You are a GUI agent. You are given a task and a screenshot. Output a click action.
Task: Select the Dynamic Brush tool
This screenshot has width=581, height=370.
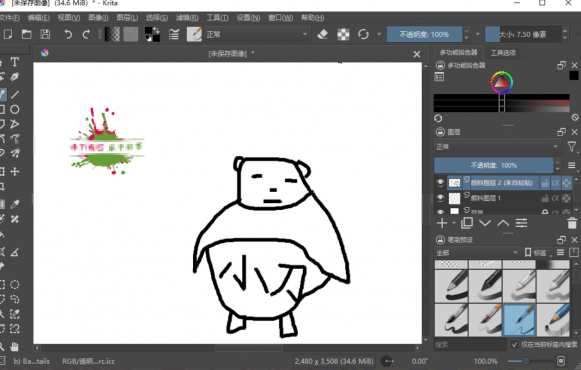(14, 139)
